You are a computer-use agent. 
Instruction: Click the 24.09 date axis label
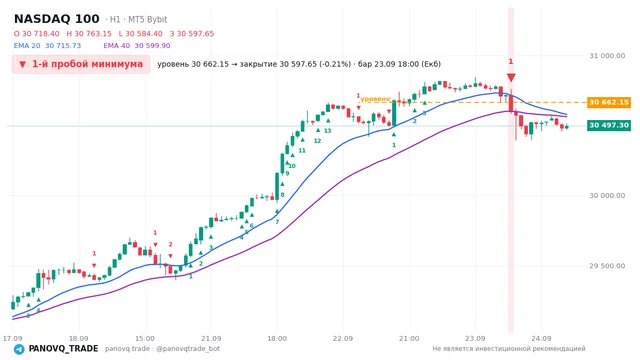point(541,338)
